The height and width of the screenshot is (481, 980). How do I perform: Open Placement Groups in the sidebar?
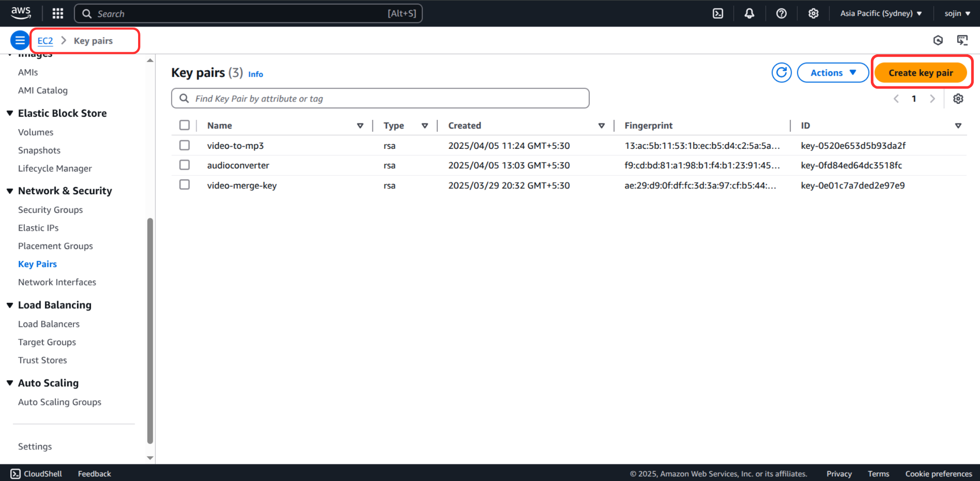[55, 246]
